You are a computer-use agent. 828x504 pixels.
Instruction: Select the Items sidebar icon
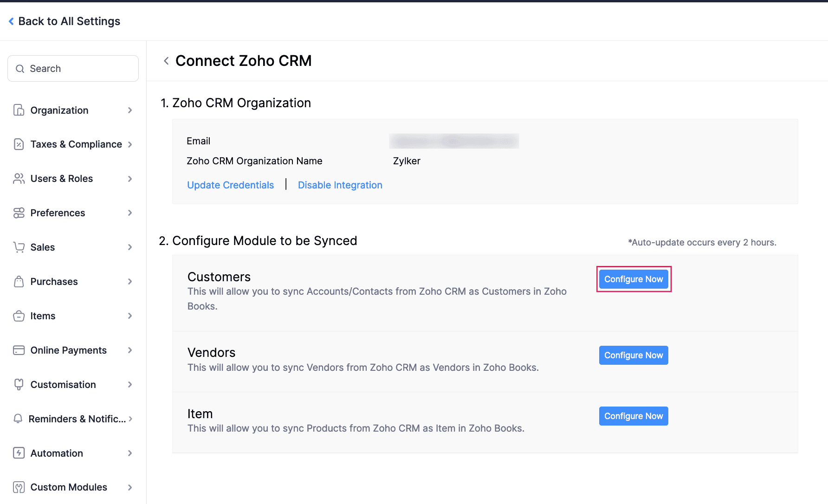[19, 316]
